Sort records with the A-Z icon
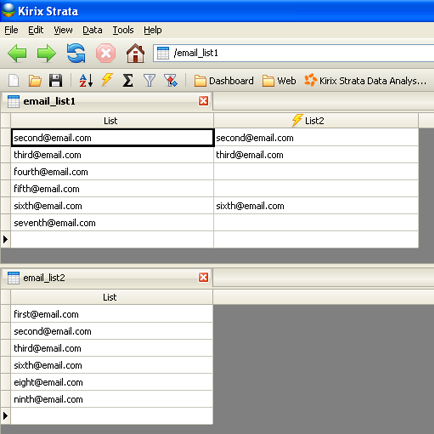 click(86, 81)
